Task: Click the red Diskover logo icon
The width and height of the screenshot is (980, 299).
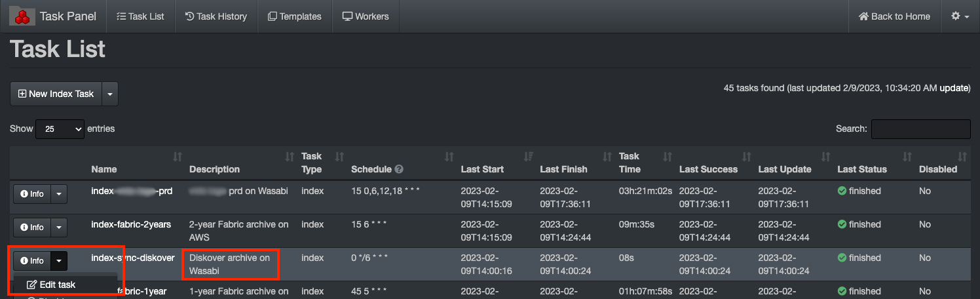Action: [22, 16]
